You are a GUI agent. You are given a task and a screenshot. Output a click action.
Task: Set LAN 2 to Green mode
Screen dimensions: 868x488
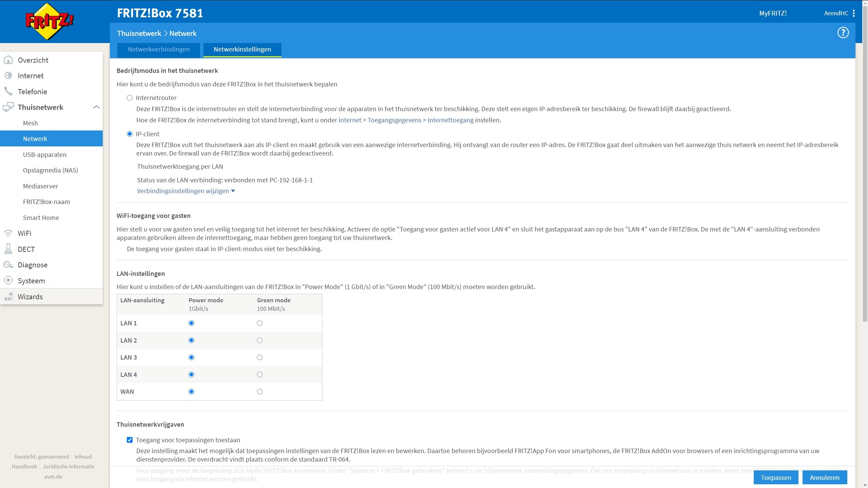260,340
